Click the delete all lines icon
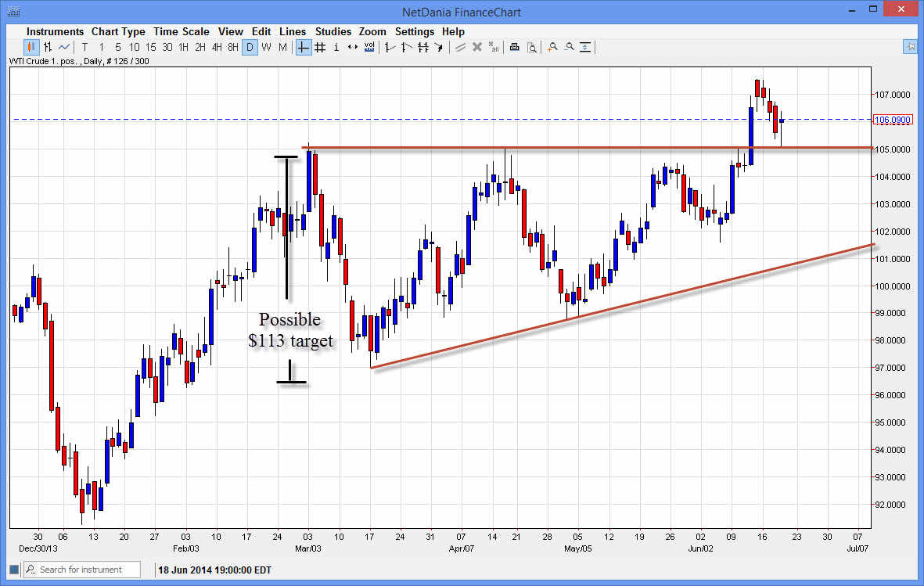924x586 pixels. pyautogui.click(x=493, y=47)
